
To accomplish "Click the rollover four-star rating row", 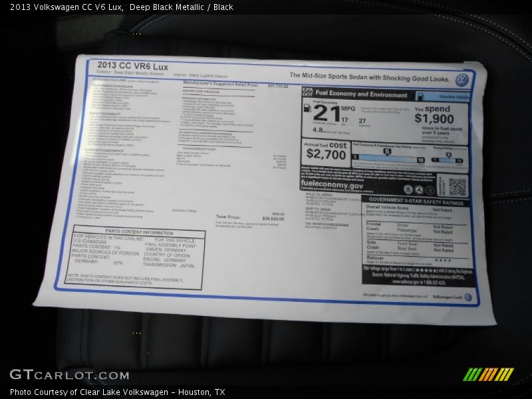I will pyautogui.click(x=426, y=259).
